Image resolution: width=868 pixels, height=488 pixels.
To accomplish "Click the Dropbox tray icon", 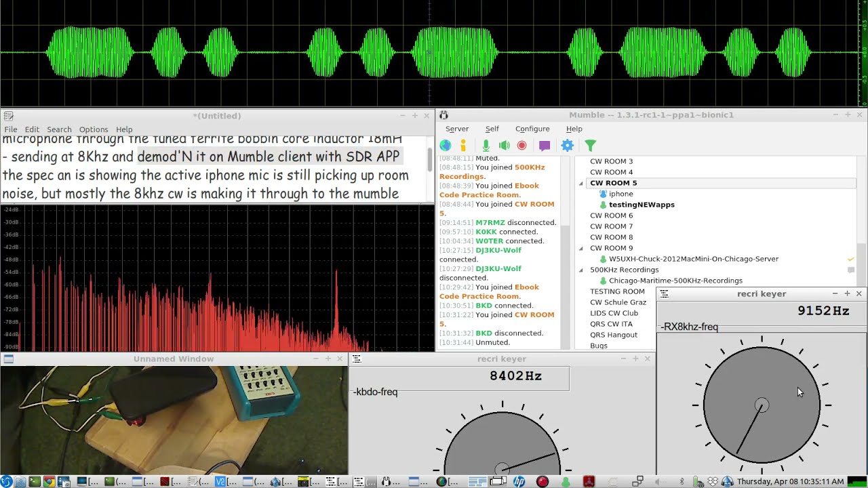I will pos(712,482).
